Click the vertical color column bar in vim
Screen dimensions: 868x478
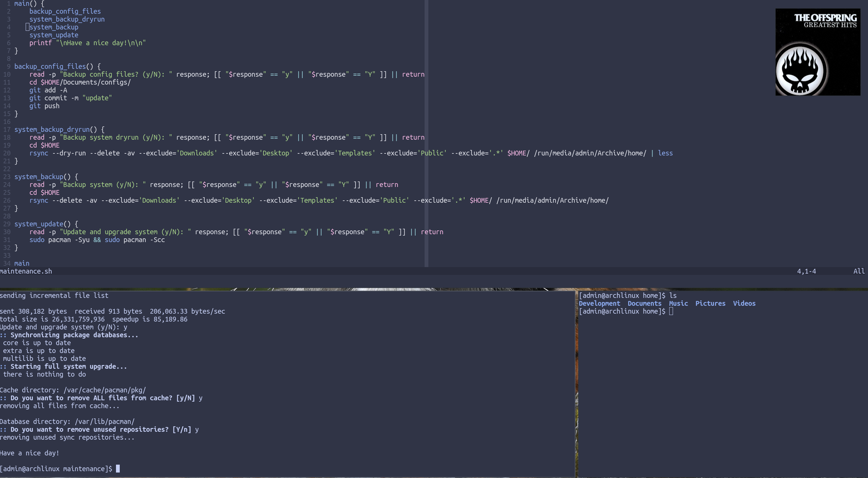[x=426, y=134]
